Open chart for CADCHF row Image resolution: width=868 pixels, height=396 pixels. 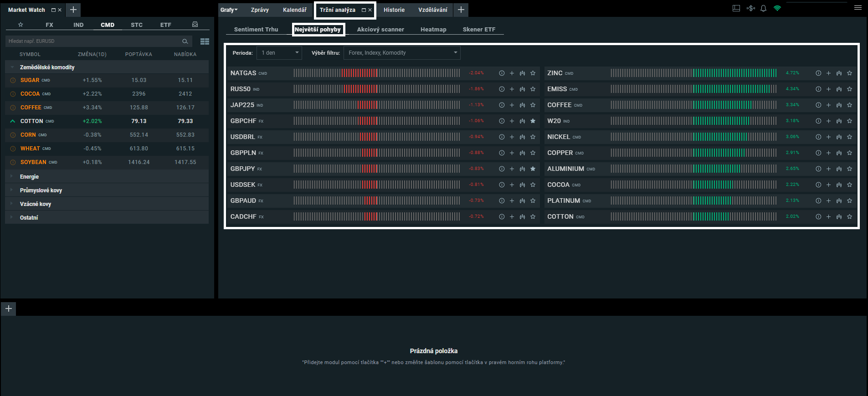click(x=522, y=216)
